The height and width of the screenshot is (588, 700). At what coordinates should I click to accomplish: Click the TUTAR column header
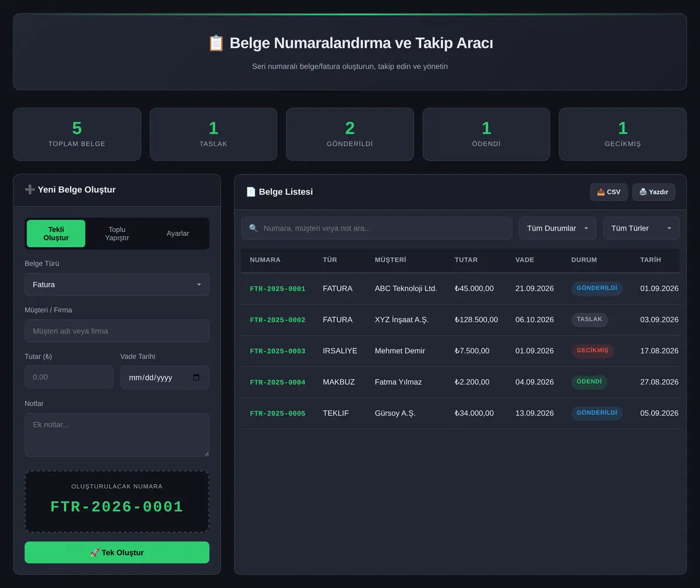pos(466,260)
